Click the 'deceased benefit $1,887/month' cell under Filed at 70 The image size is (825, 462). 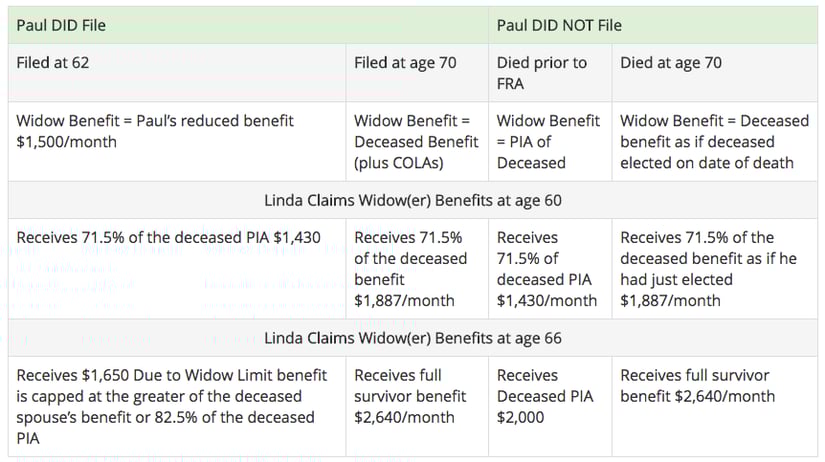(417, 268)
